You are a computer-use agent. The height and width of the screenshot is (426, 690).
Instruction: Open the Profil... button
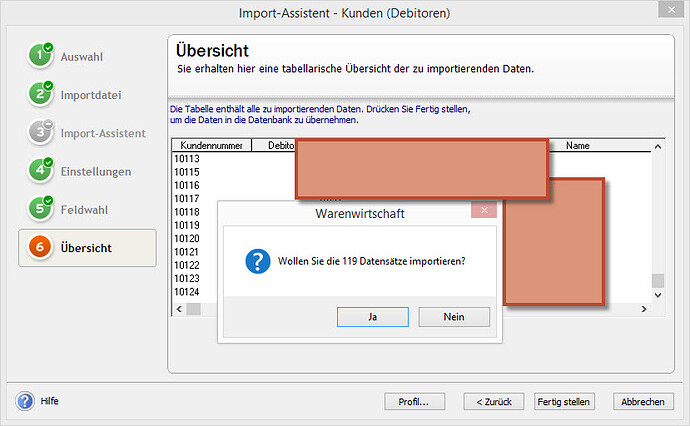[415, 402]
